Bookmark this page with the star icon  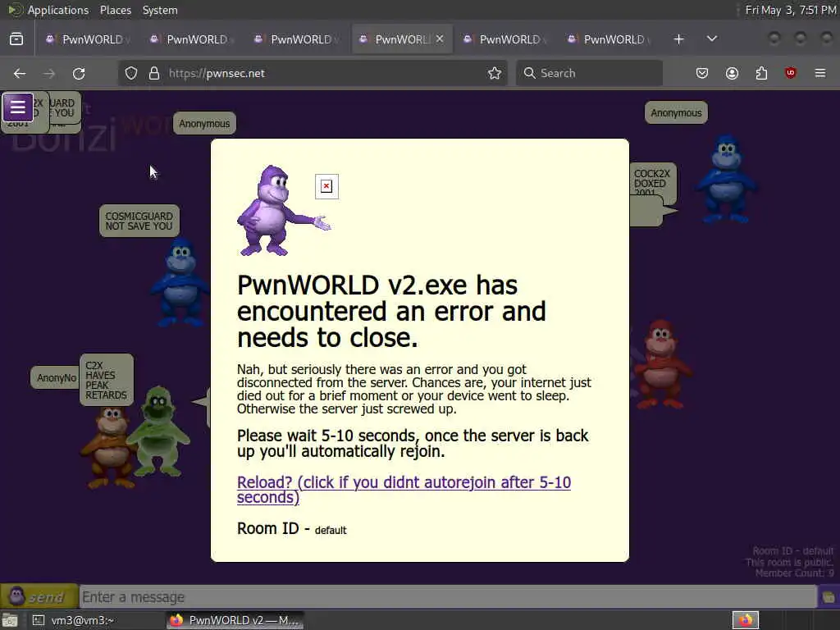coord(495,73)
